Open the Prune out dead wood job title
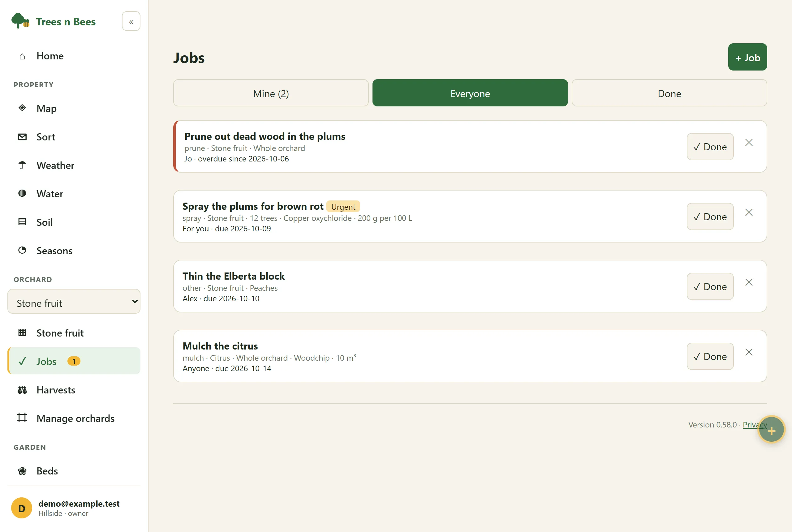 [265, 136]
